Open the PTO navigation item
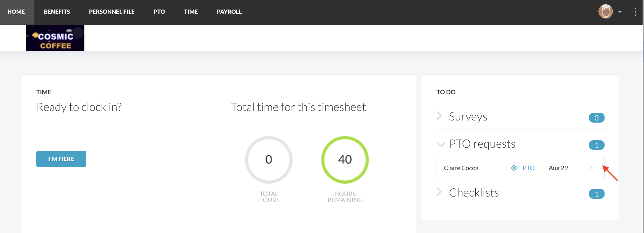Image resolution: width=644 pixels, height=233 pixels. pos(159,12)
